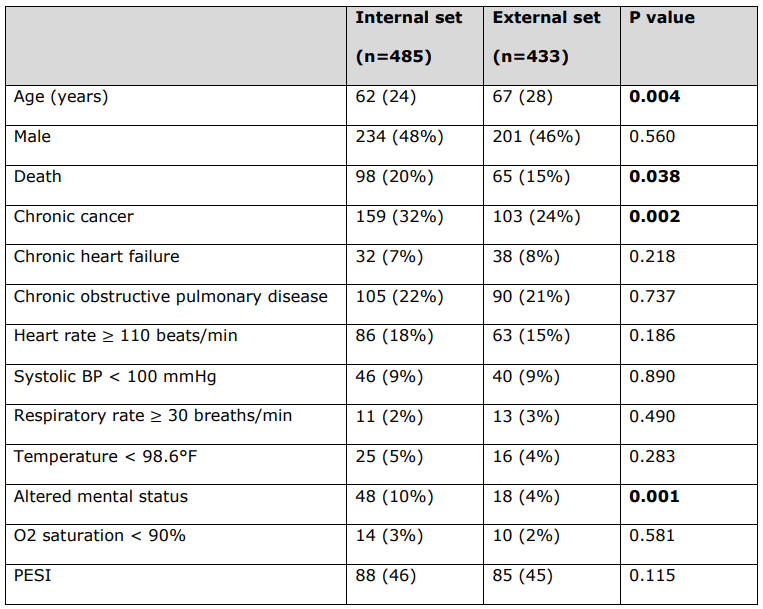Select the Heart rate ≥ 110 beats/min label

coord(126,336)
